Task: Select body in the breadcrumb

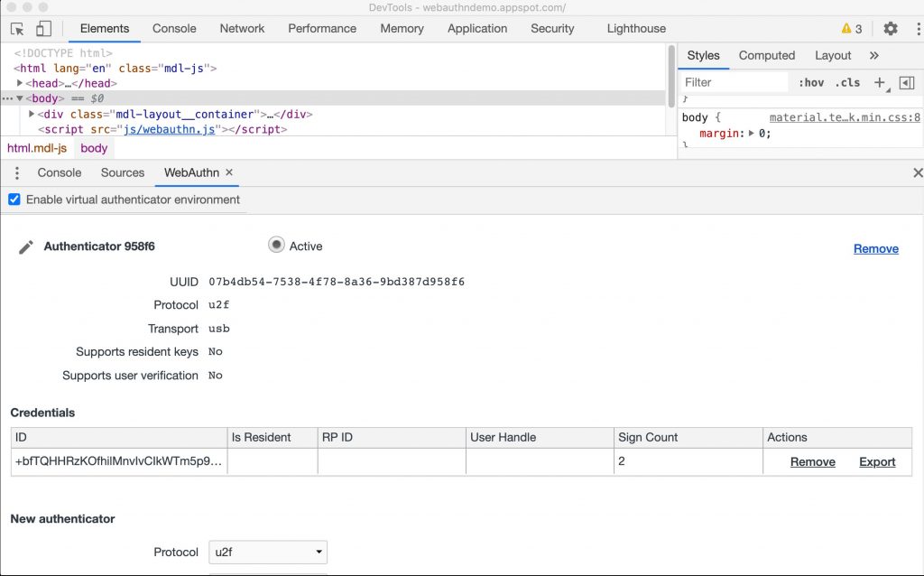Action: (x=94, y=148)
